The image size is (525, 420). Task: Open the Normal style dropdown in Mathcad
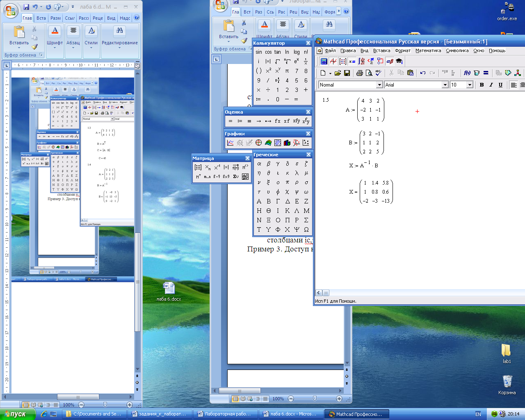[x=379, y=85]
